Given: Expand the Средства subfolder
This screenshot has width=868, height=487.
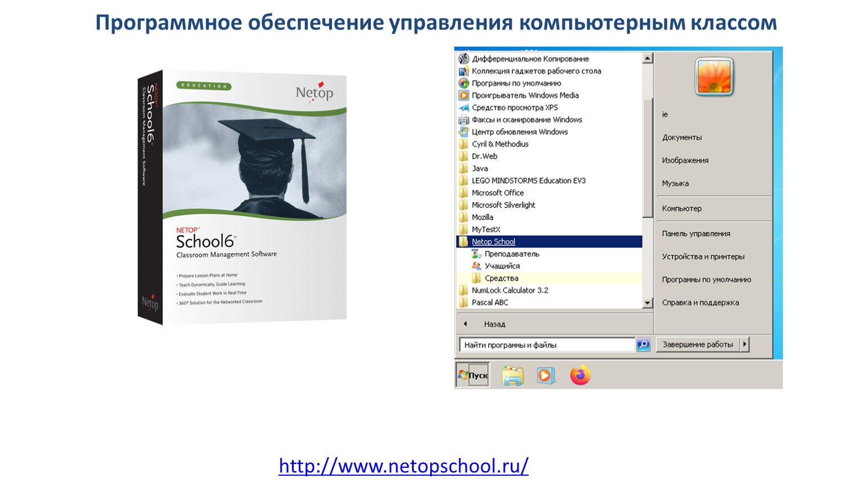Looking at the screenshot, I should (501, 278).
